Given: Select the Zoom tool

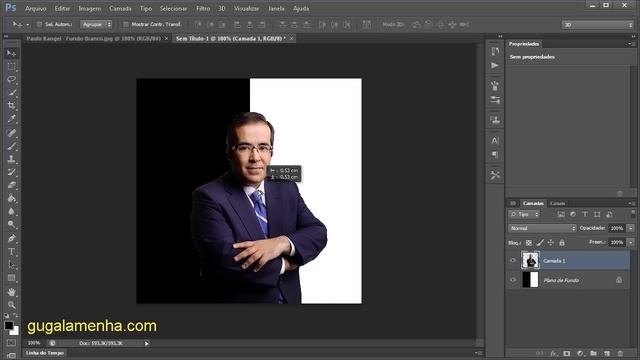Looking at the screenshot, I should click(11, 305).
